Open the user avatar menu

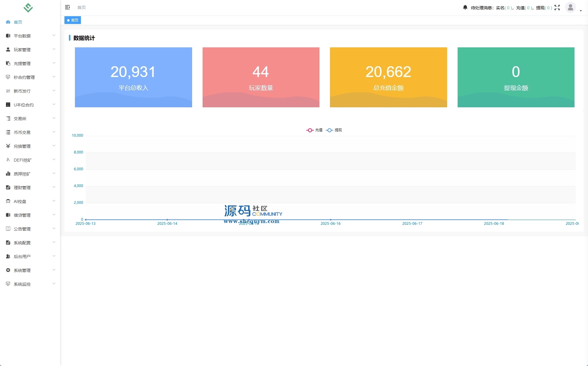[570, 7]
